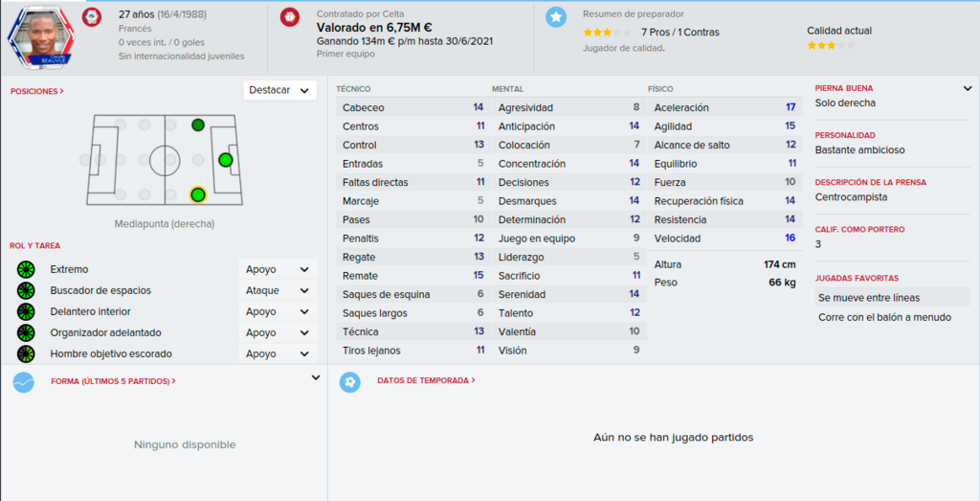Select the left attacking midfielder position dot
The height and width of the screenshot is (501, 980).
coord(198,125)
